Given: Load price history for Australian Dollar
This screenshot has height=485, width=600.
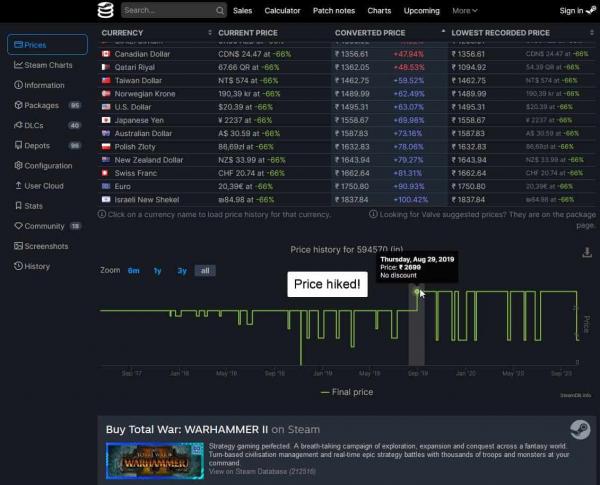Looking at the screenshot, I should tap(143, 134).
